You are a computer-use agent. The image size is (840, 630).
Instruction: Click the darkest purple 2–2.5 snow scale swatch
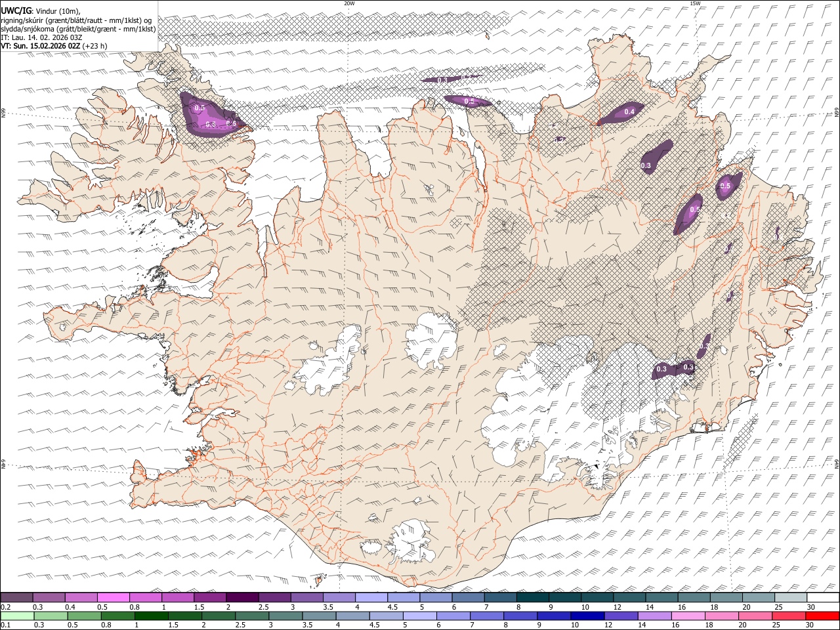[x=242, y=598]
